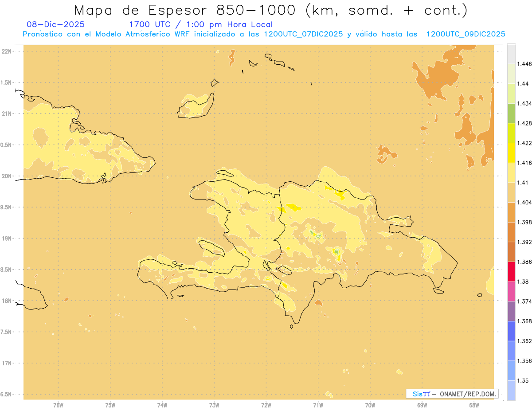
Task: Click the '1200UTC_09DIC2025' validity timestamp
Action: [465, 34]
